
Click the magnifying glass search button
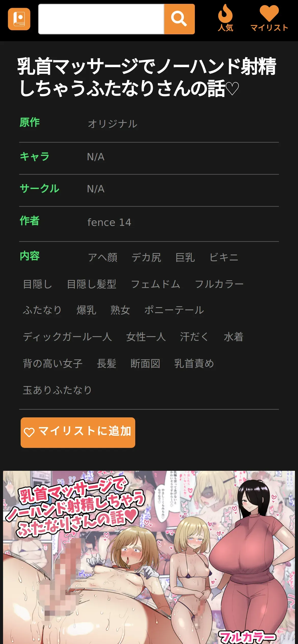click(x=179, y=19)
